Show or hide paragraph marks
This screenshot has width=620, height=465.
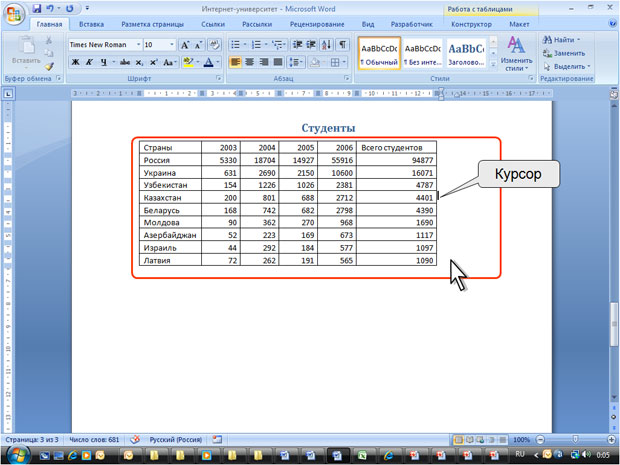point(343,45)
